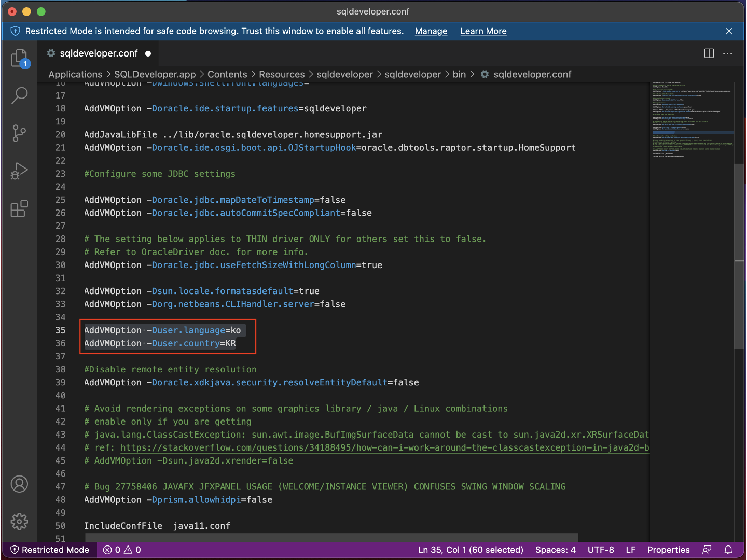Split the editor to the right
The width and height of the screenshot is (747, 560).
coord(709,53)
